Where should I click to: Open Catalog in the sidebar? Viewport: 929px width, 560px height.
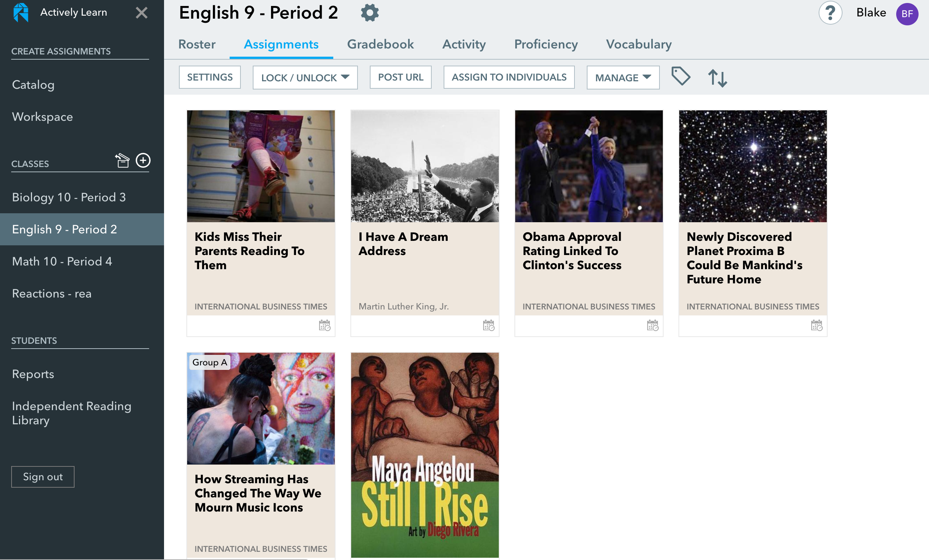tap(33, 85)
